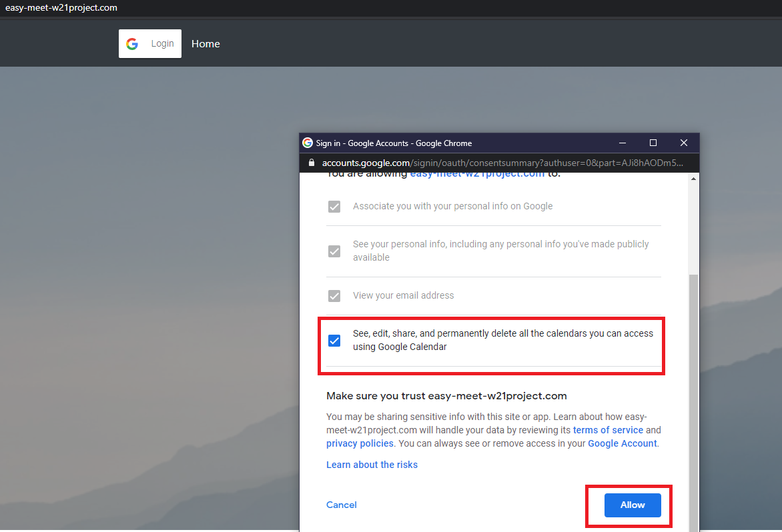Open the easy-meet-w21project.com link in consent text

tap(477, 175)
